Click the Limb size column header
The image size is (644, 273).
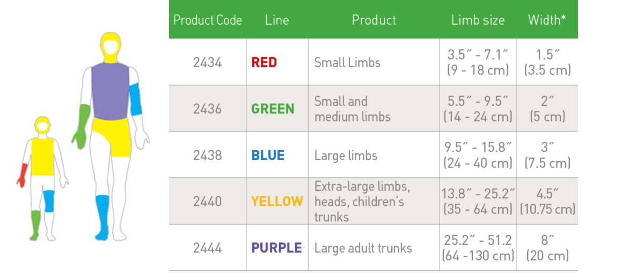point(478,20)
